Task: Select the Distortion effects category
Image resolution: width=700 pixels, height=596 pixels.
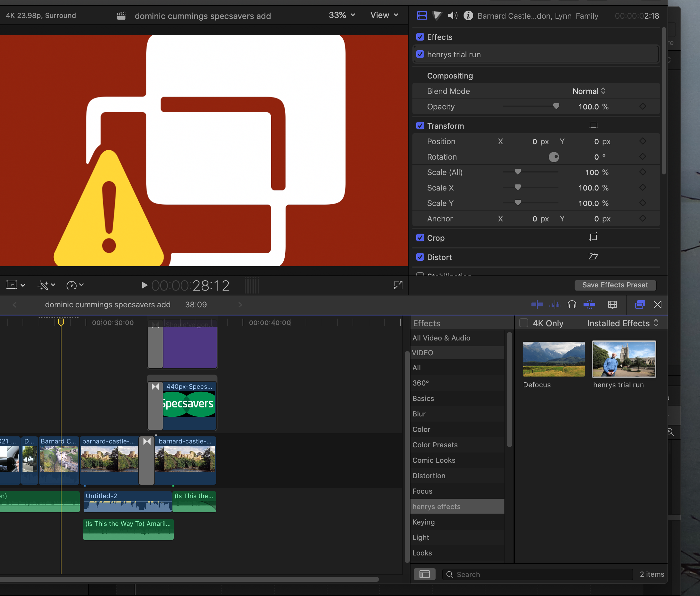Action: [428, 476]
